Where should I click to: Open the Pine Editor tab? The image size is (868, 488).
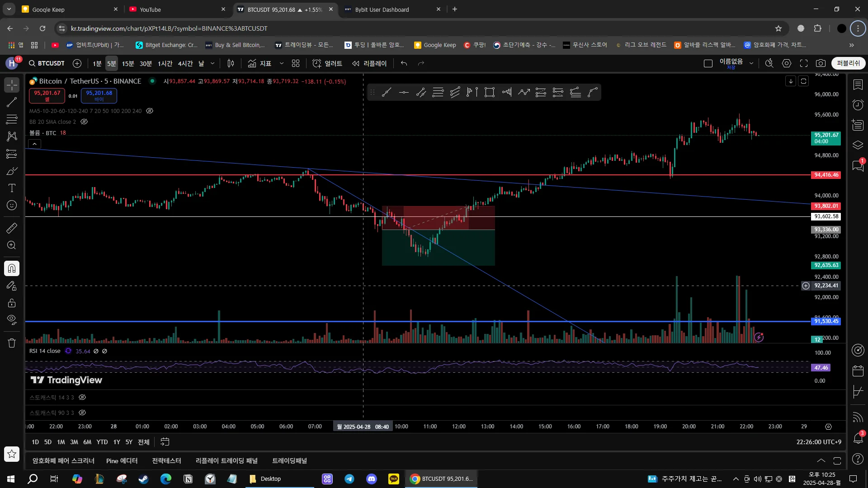122,460
